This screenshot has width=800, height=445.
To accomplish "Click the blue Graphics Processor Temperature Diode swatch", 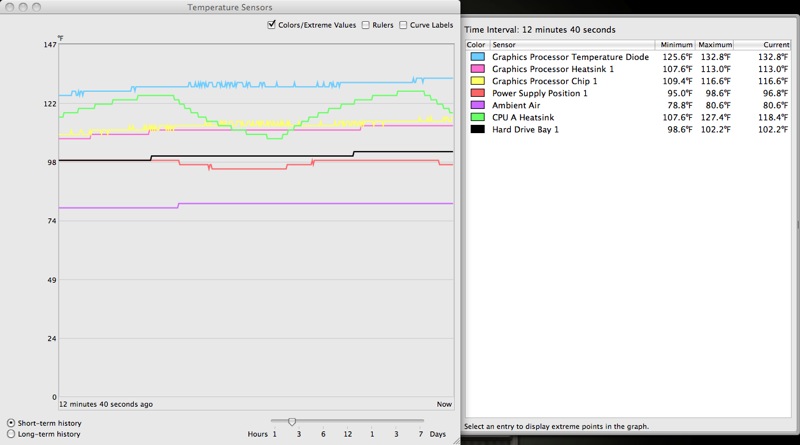I will point(478,57).
